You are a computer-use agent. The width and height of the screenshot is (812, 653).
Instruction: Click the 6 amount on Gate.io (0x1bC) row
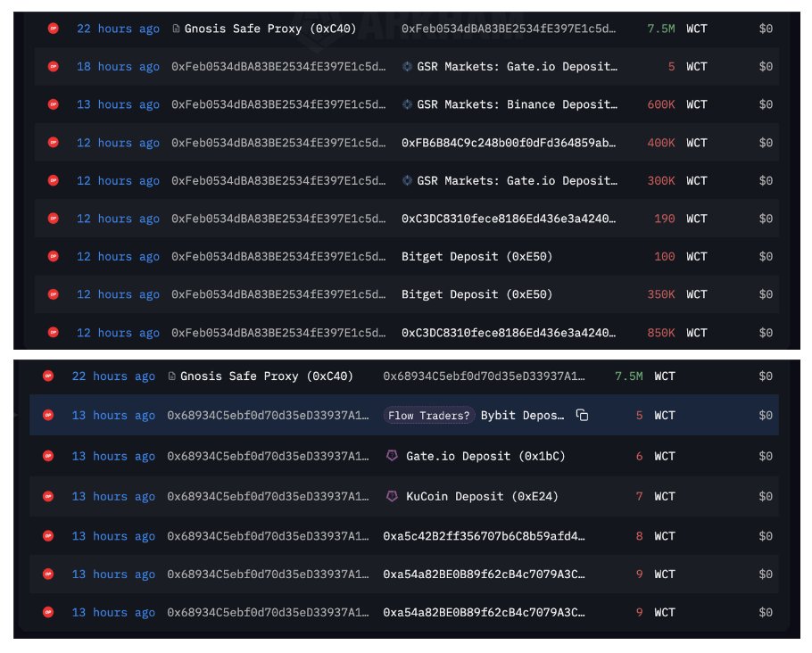coord(639,456)
